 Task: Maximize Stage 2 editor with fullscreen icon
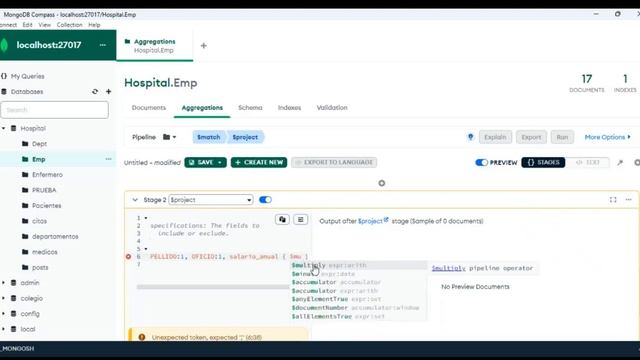point(613,200)
